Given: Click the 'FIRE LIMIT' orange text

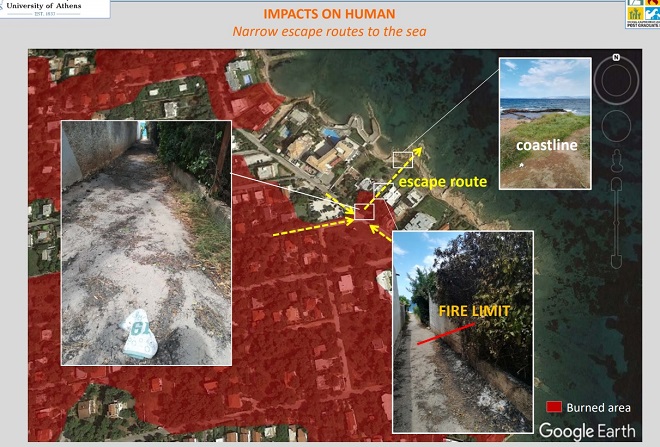Looking at the screenshot, I should pyautogui.click(x=475, y=311).
